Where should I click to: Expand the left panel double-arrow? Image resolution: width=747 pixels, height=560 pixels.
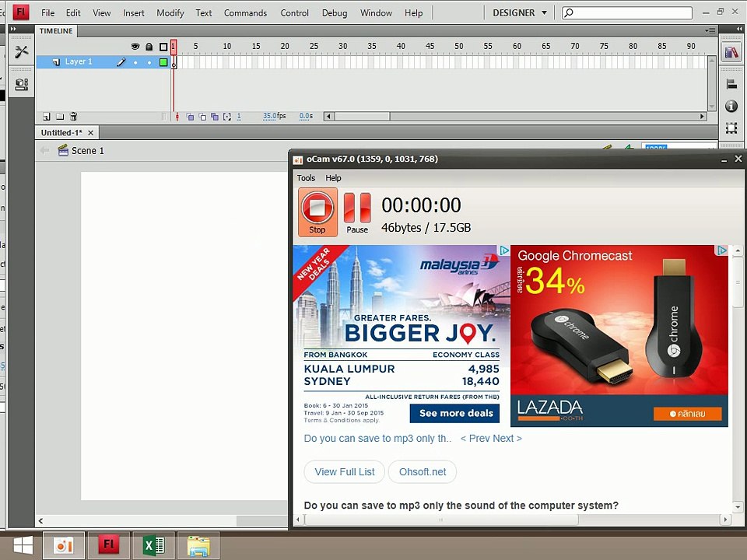click(13, 29)
